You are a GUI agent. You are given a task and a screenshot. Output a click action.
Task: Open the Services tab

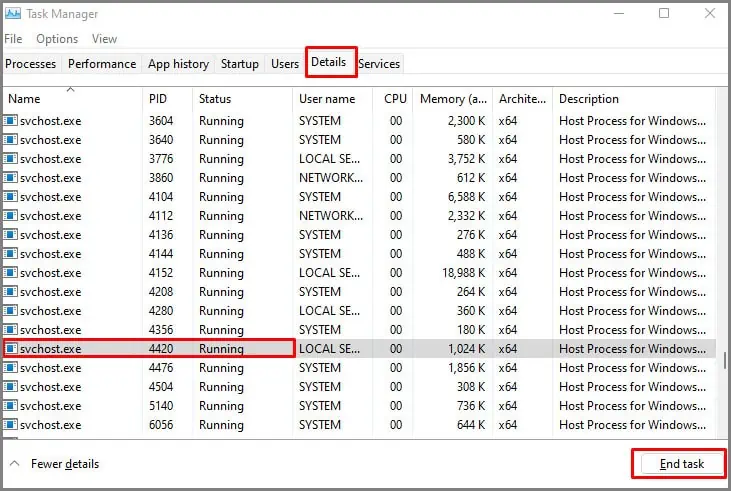(379, 63)
